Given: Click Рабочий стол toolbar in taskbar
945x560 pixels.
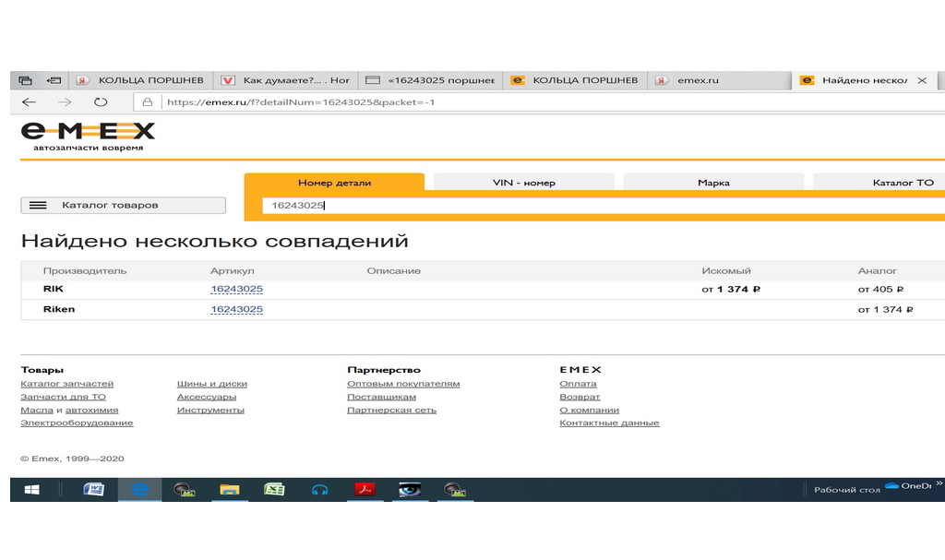Looking at the screenshot, I should click(847, 490).
